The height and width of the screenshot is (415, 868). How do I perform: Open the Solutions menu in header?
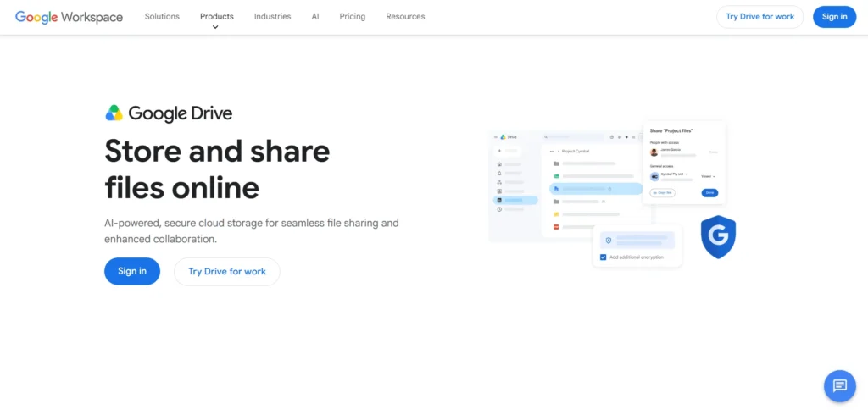(162, 17)
